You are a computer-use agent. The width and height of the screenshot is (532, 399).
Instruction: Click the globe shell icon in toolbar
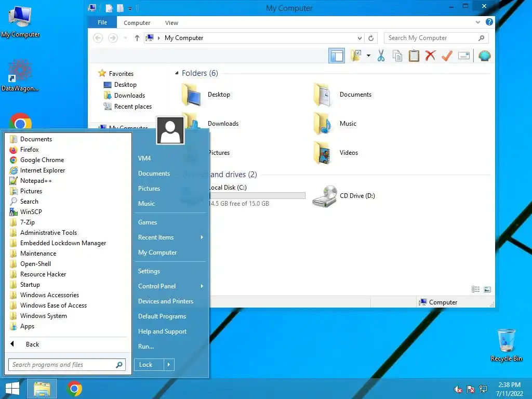(485, 56)
